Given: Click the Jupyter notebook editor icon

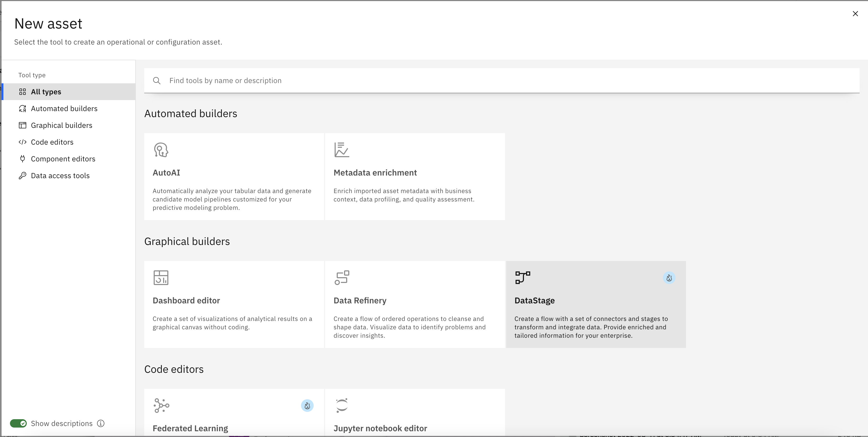Looking at the screenshot, I should coord(342,405).
